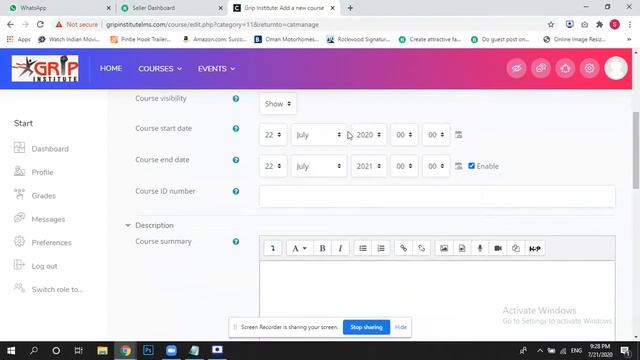Switch to the Seller Dashboard tab

click(171, 8)
